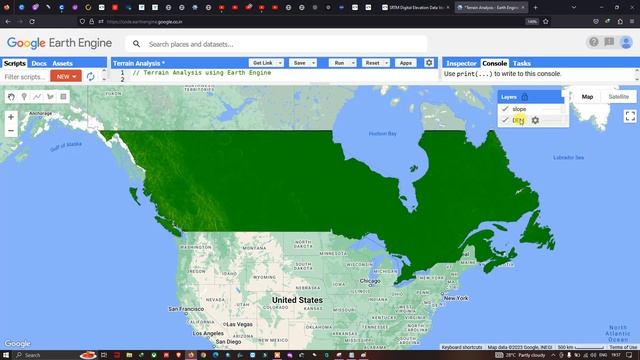Expand the Get Link dropdown arrow

coord(280,63)
